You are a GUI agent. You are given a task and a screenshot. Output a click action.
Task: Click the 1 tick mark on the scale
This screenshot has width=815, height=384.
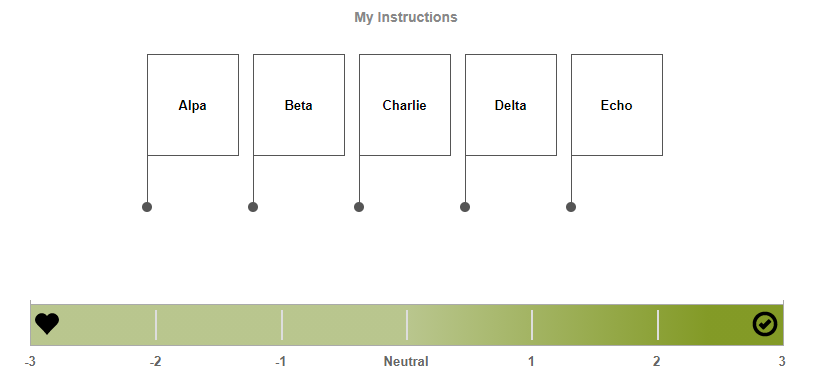(532, 325)
